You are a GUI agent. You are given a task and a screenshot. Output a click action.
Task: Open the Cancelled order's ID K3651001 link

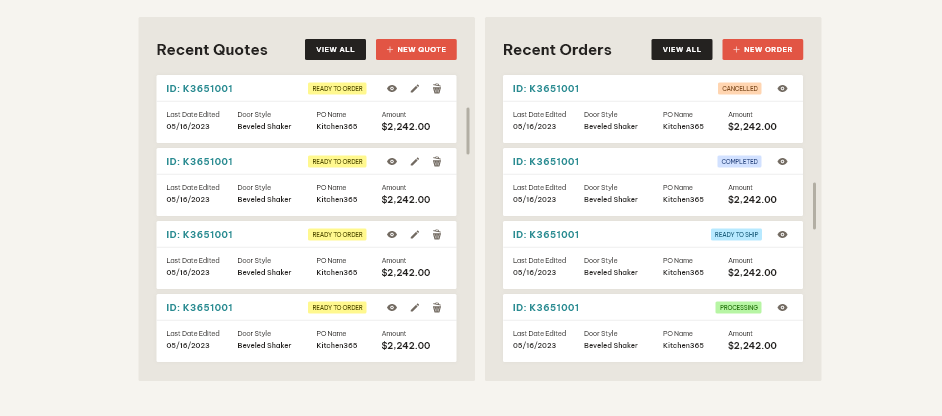point(546,89)
